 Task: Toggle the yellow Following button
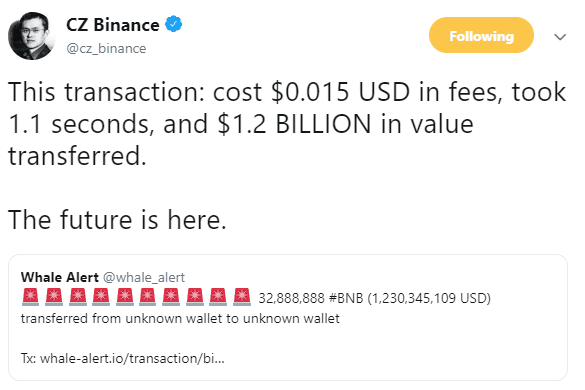[481, 35]
